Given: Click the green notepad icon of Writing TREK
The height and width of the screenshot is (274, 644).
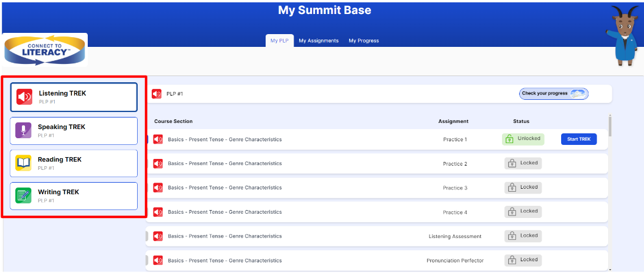Looking at the screenshot, I should click(23, 195).
